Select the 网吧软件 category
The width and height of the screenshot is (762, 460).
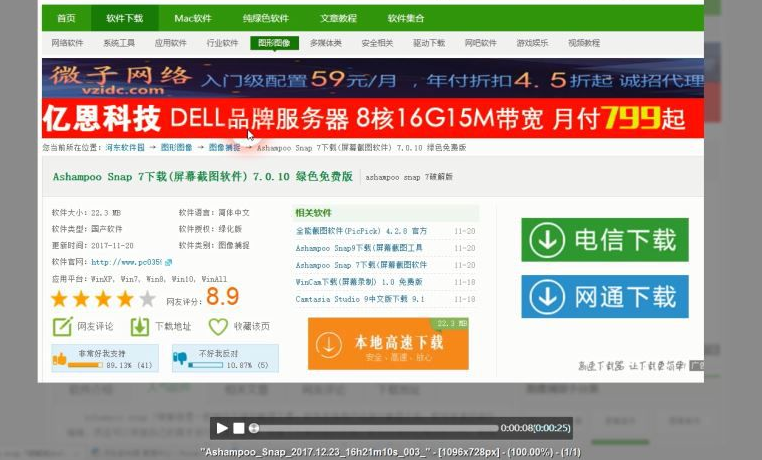point(481,43)
